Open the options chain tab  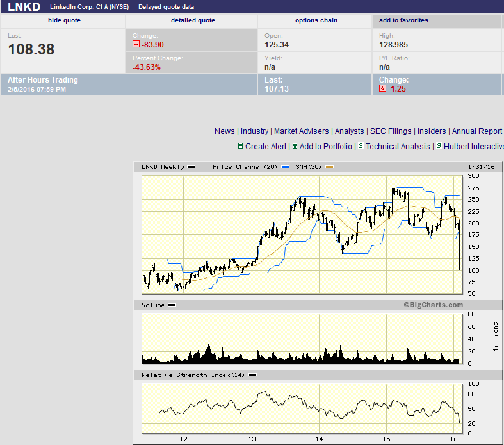pos(316,20)
